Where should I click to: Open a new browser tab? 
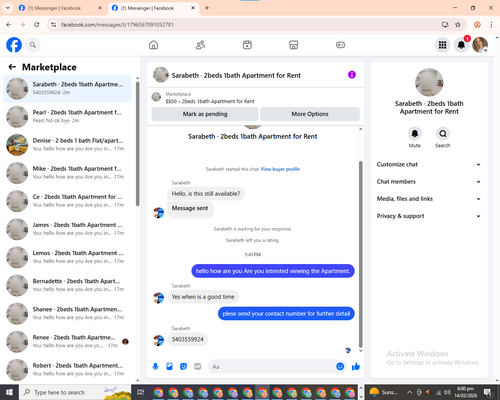click(207, 8)
